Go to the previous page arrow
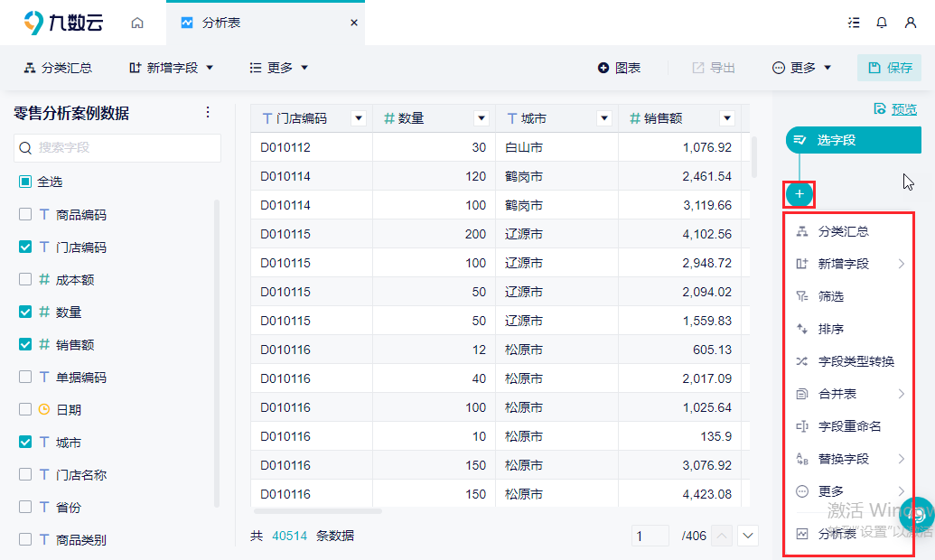 point(722,536)
